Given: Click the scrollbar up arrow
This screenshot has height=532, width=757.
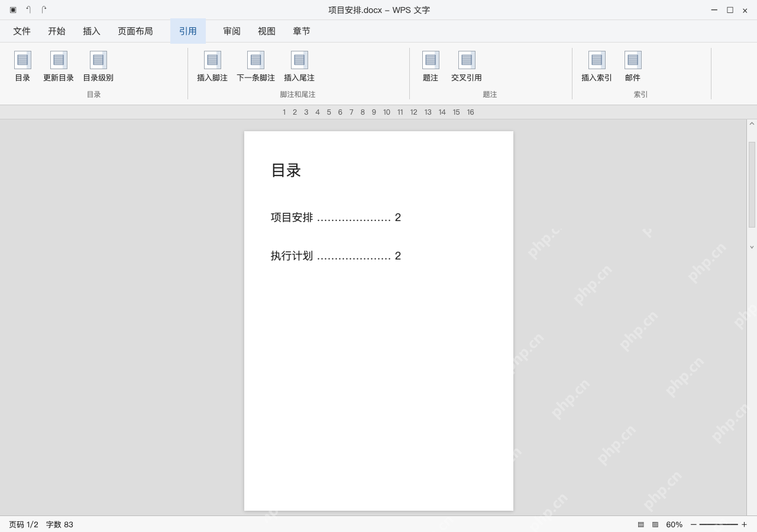Looking at the screenshot, I should pyautogui.click(x=752, y=124).
